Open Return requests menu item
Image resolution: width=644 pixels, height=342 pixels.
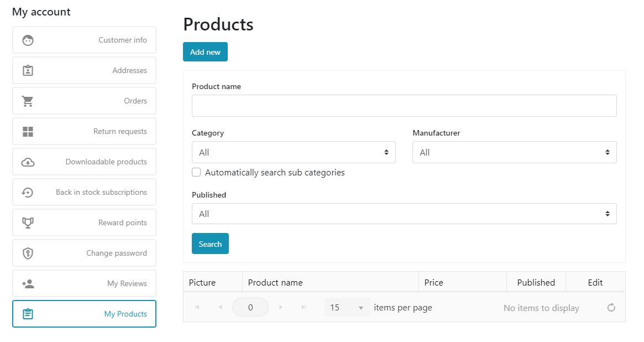tap(84, 131)
